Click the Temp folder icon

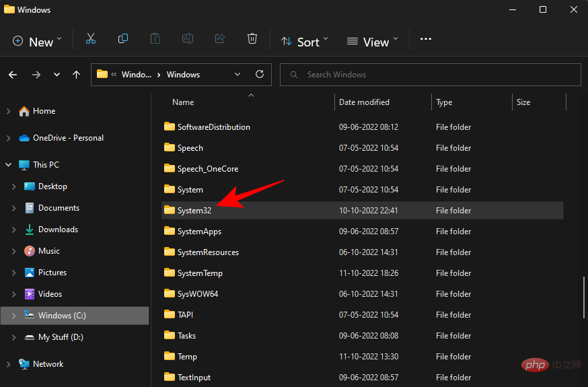click(170, 356)
